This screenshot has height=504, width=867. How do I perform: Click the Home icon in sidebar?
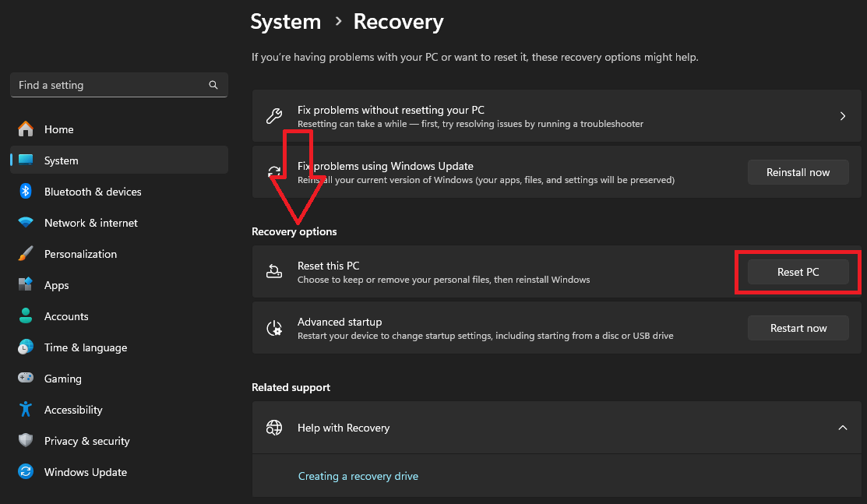[x=26, y=129]
